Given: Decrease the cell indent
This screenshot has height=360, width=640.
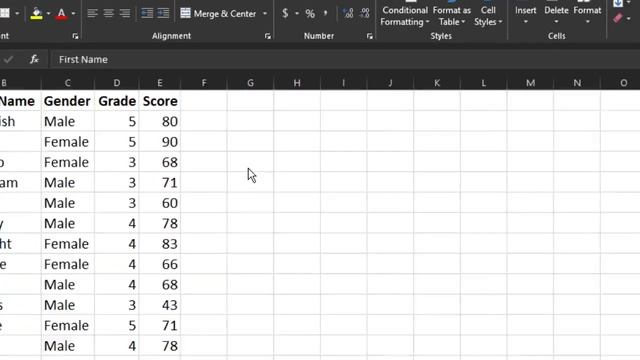Looking at the screenshot, I should coord(147,13).
